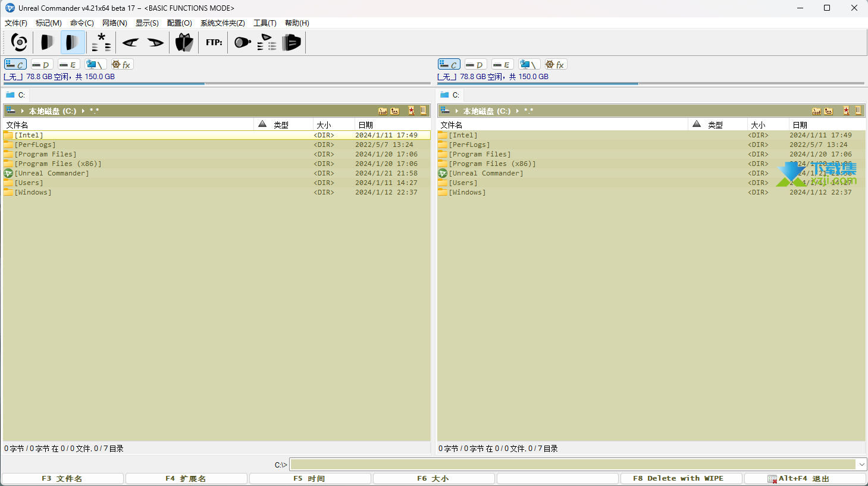Select the C: tab in left panel
This screenshot has height=486, width=868.
(16, 95)
